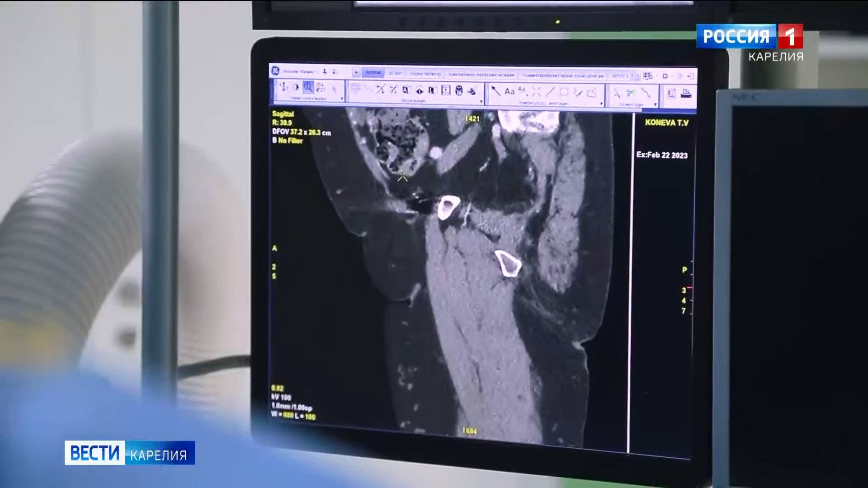Click the body silhouette preset icon
This screenshot has width=868, height=488.
pos(459,90)
